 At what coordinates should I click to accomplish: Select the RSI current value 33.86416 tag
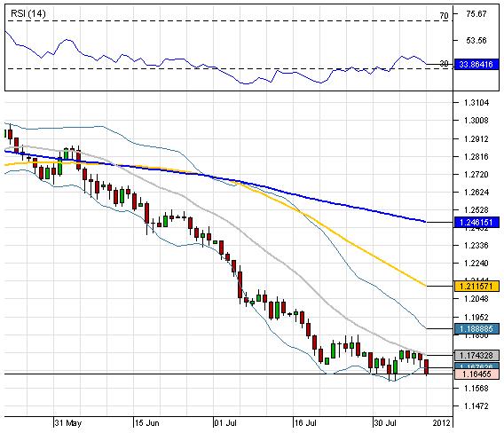(x=476, y=64)
